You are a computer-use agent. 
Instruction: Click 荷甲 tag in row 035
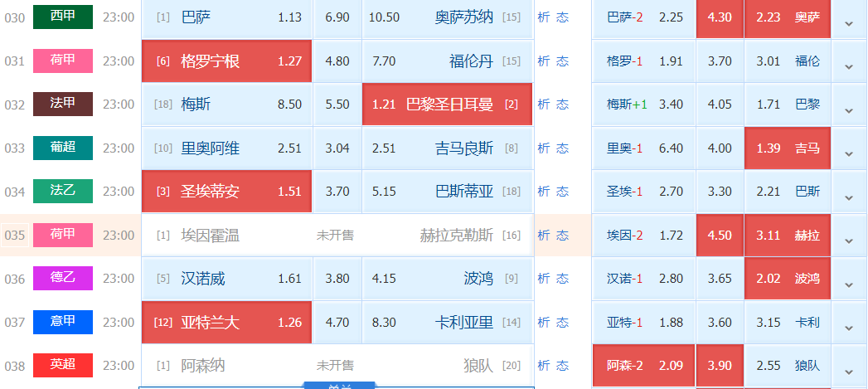click(62, 235)
